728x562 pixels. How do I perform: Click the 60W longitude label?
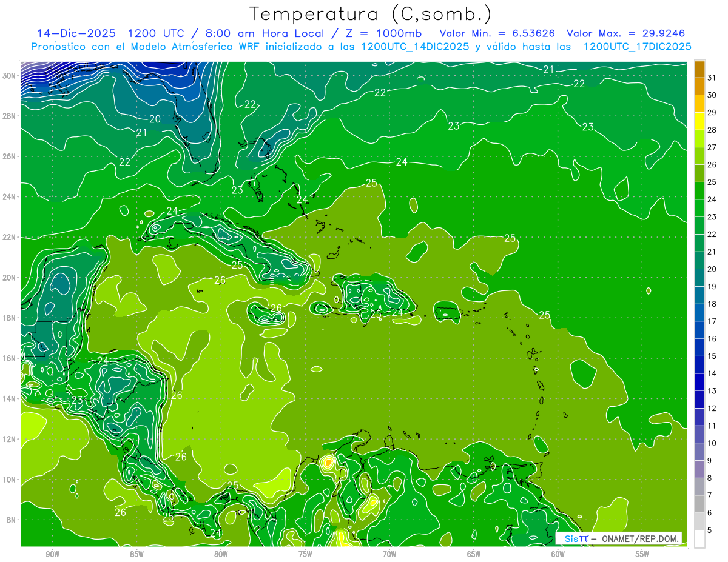point(558,555)
